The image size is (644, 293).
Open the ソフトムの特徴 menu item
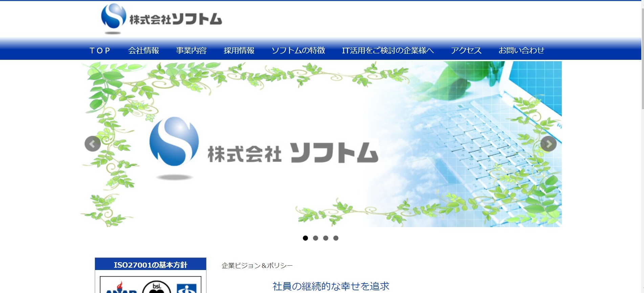(298, 51)
